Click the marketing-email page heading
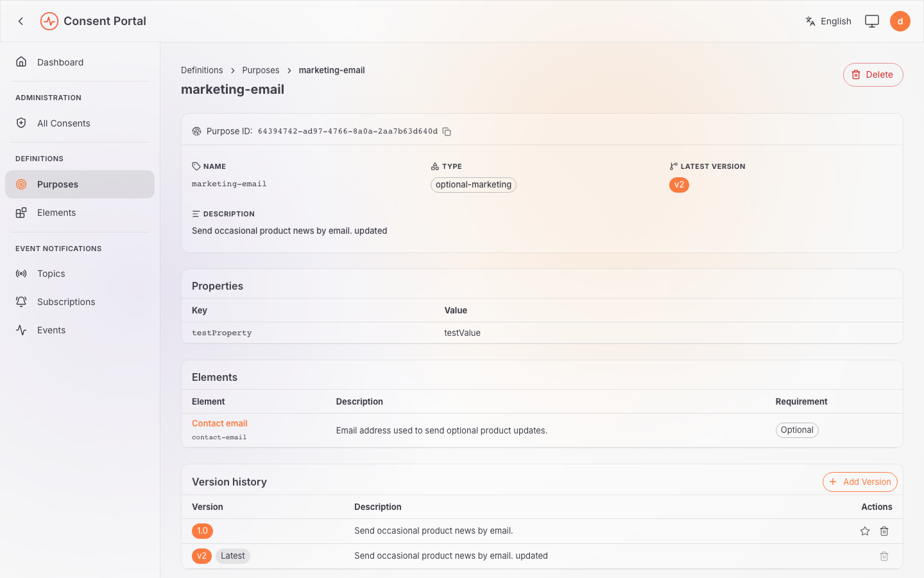Viewport: 924px width, 578px height. coord(232,89)
